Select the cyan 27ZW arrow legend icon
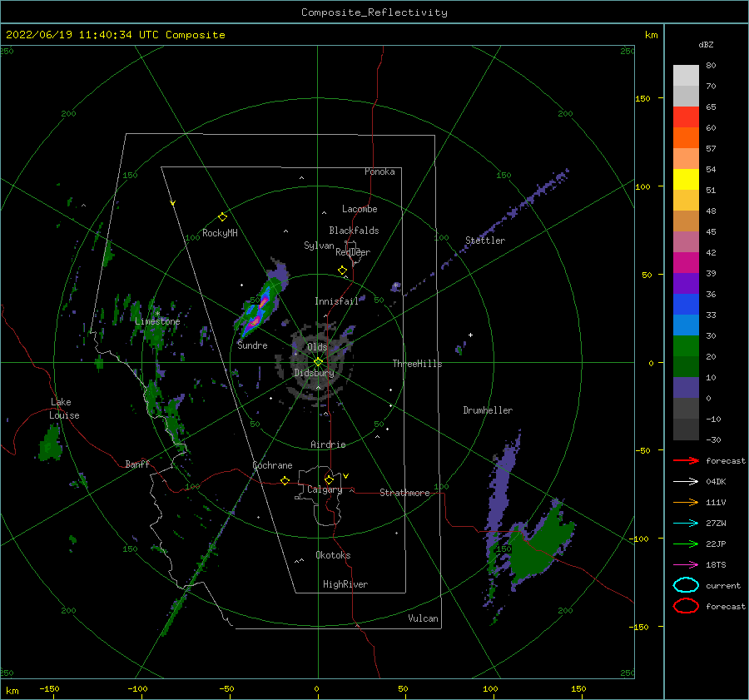Viewport: 749px width, 700px height. 686,524
